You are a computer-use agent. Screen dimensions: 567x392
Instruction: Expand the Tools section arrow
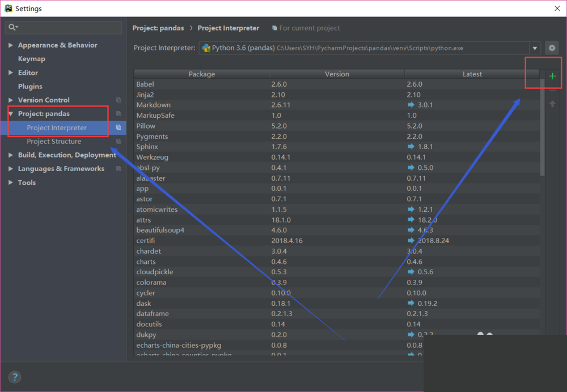[x=10, y=182]
